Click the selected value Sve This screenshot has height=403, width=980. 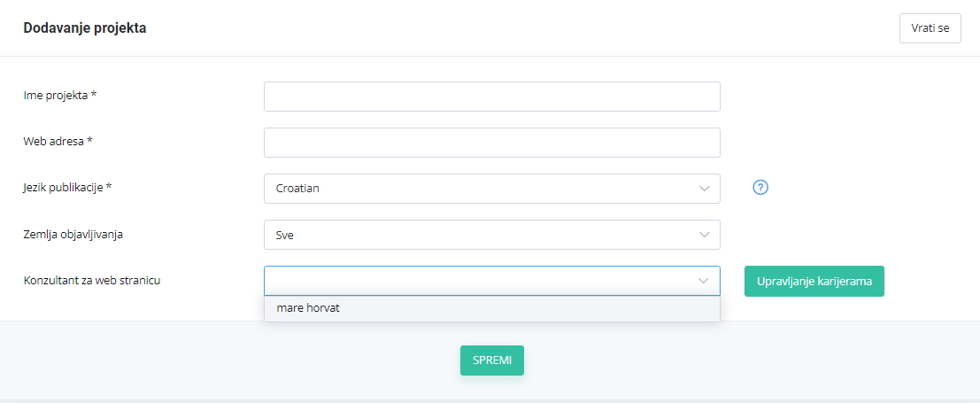pyautogui.click(x=285, y=235)
